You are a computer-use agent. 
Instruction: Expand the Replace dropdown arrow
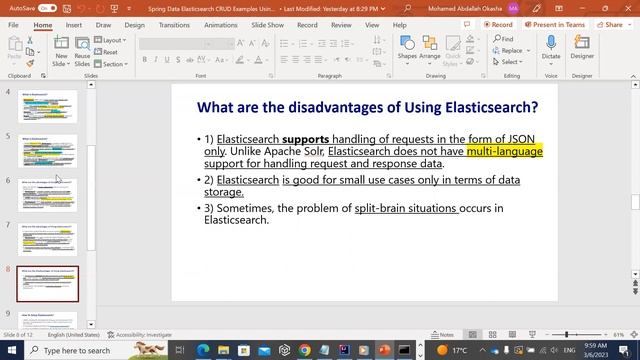(x=529, y=51)
